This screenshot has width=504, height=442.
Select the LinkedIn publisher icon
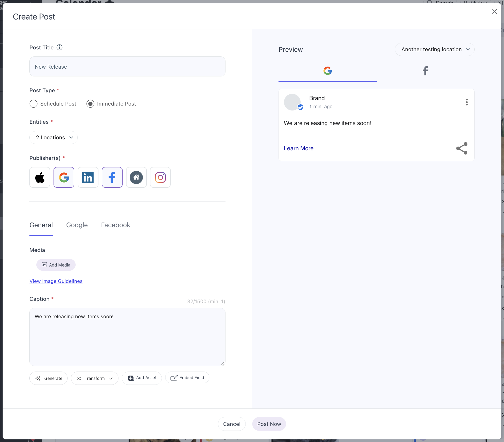(x=88, y=177)
